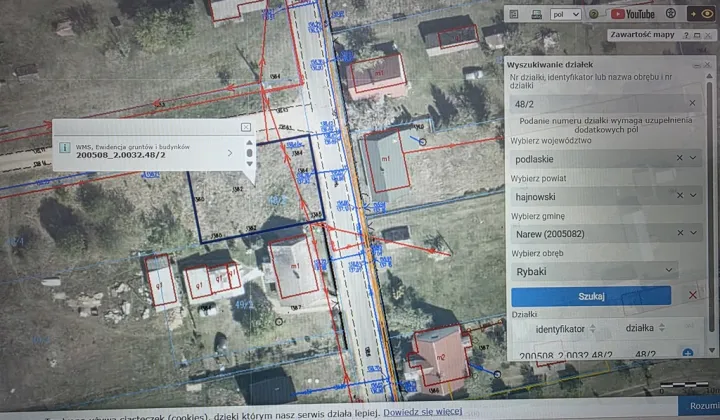Expand the 200508_2.0032.48/2 popup entry chevron
This screenshot has height=420, width=720.
[x=230, y=153]
